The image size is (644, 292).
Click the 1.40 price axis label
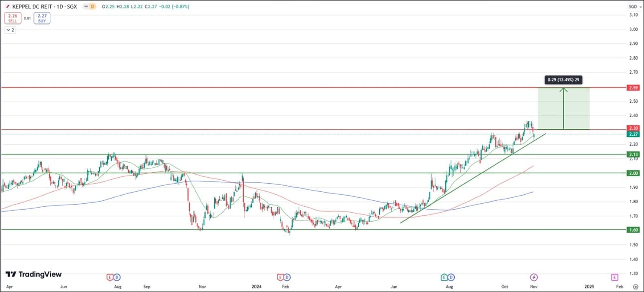click(x=633, y=260)
